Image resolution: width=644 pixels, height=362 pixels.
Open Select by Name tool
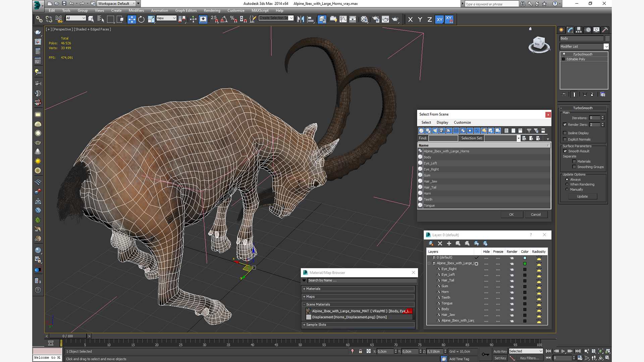101,19
